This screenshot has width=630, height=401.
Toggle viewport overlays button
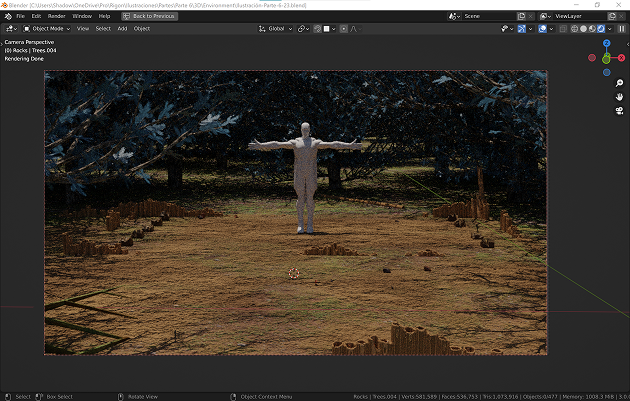click(542, 29)
